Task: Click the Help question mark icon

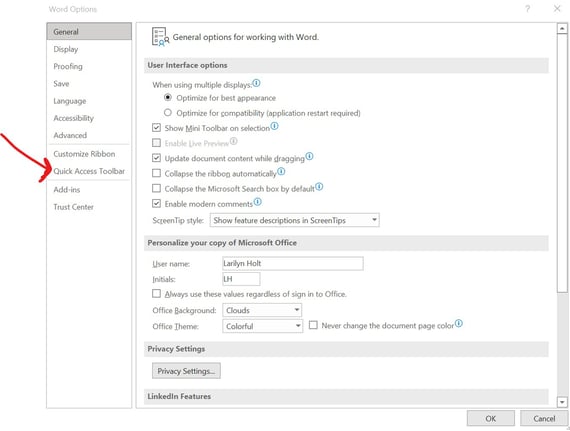Action: click(x=527, y=9)
